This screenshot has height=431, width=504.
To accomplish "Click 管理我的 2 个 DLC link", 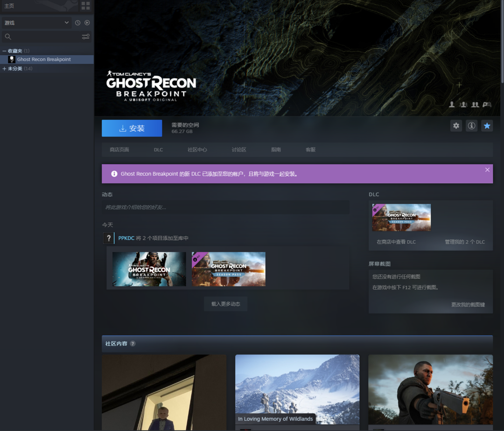I will click(x=465, y=242).
